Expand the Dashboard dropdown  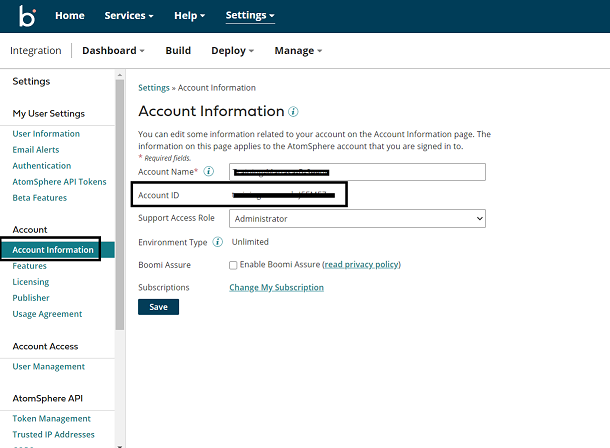point(113,50)
